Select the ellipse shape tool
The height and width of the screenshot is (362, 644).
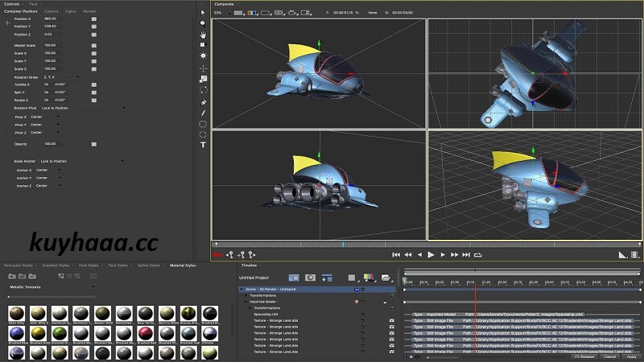click(x=203, y=134)
